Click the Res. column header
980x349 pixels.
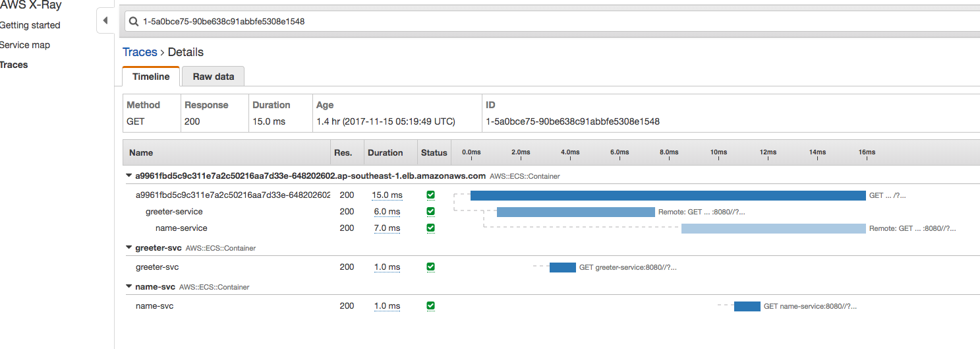(x=343, y=152)
